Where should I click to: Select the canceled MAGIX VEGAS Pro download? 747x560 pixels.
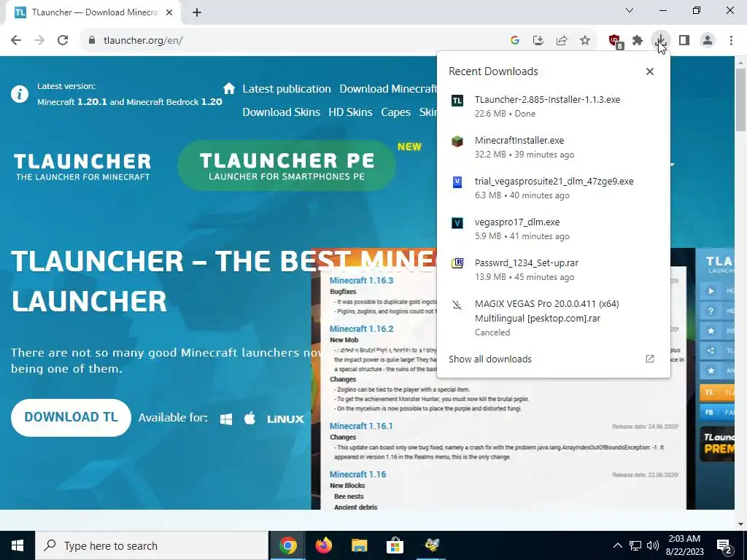[x=553, y=318]
